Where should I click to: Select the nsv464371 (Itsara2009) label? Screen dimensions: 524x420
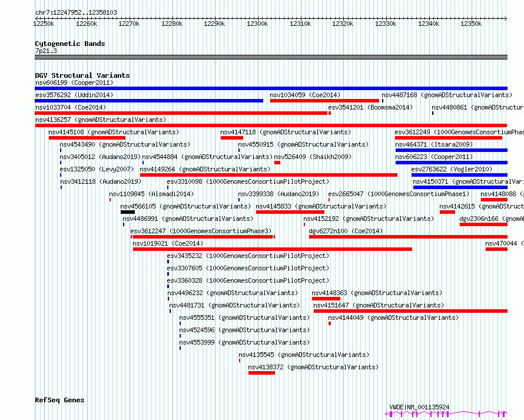434,144
